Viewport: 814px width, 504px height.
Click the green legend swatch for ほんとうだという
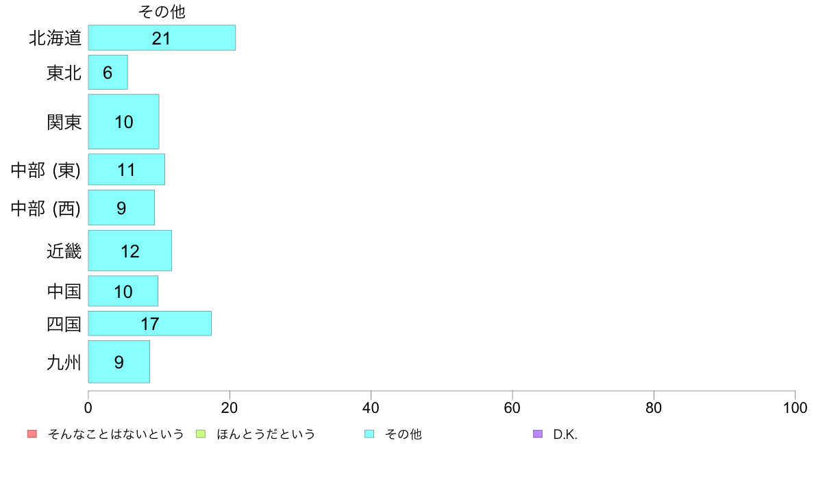coord(200,434)
